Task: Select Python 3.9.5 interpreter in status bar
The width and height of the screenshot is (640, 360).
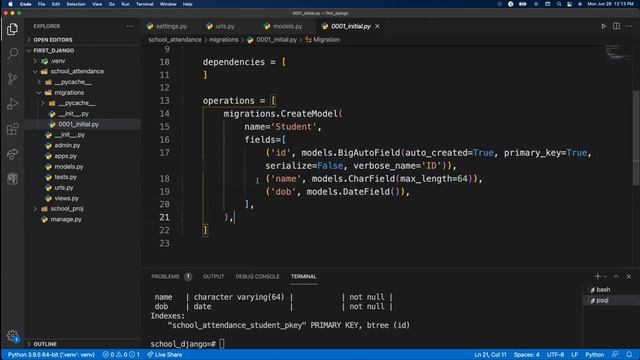Action: pos(51,355)
